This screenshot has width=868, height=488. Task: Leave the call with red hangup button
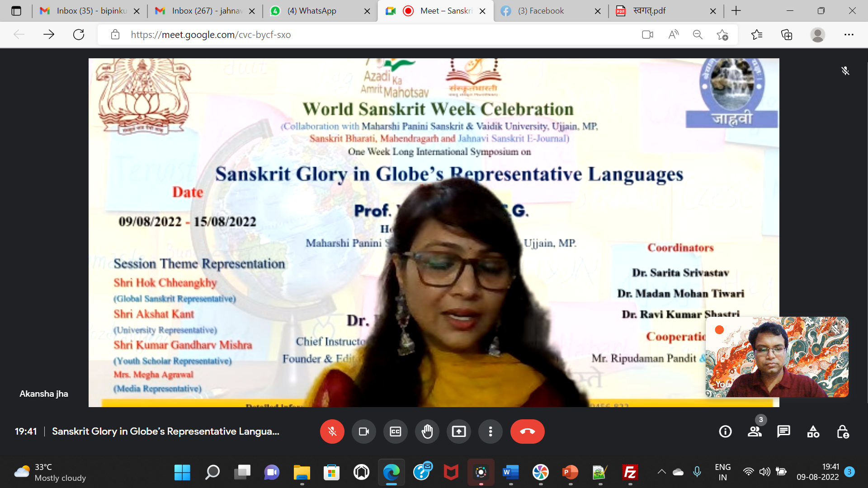[527, 432]
